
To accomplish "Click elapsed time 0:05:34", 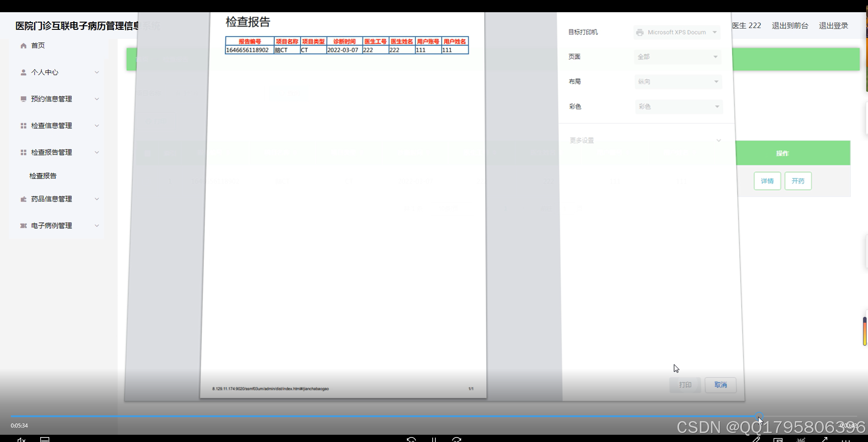I will (19, 426).
